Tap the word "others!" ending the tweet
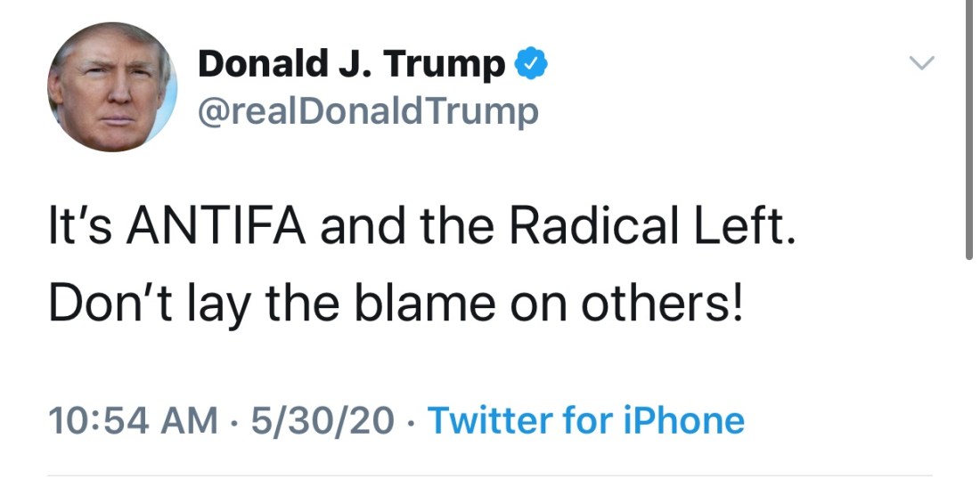Screen dimensions: 980x487 [661, 304]
